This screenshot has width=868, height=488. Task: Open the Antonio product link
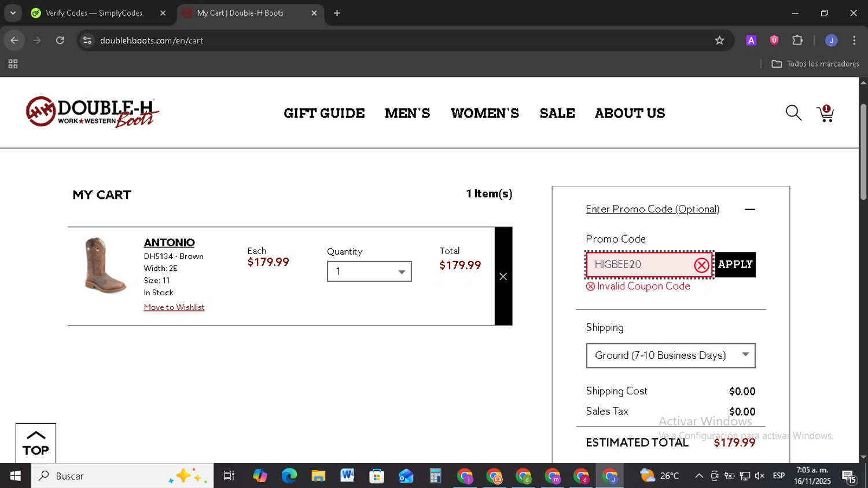tap(169, 243)
